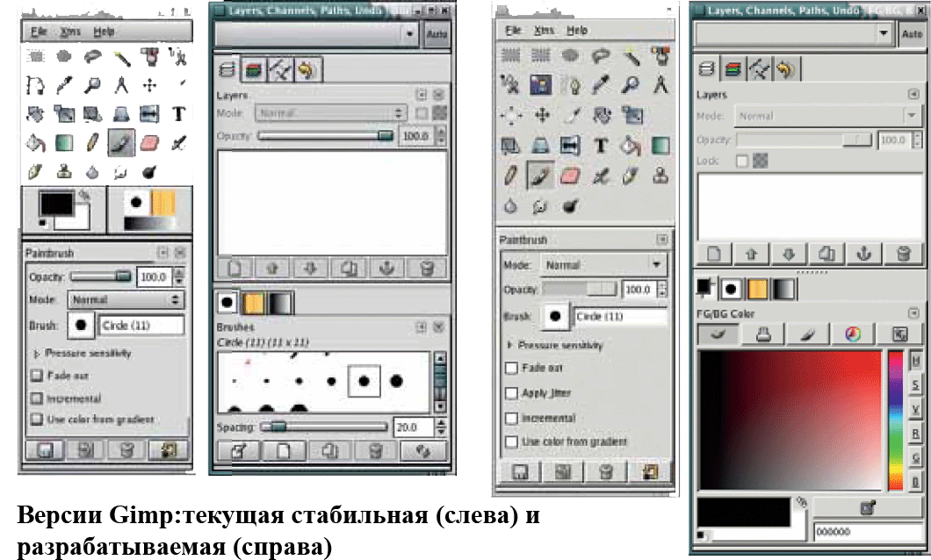
Task: Open Paintbrush Mode dropdown in right toolbox
Action: coord(603,264)
